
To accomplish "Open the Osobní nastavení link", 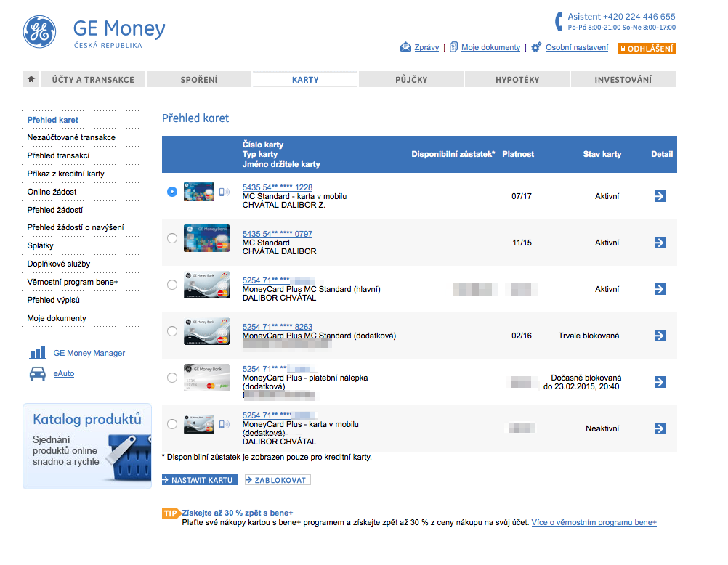I will tap(577, 47).
